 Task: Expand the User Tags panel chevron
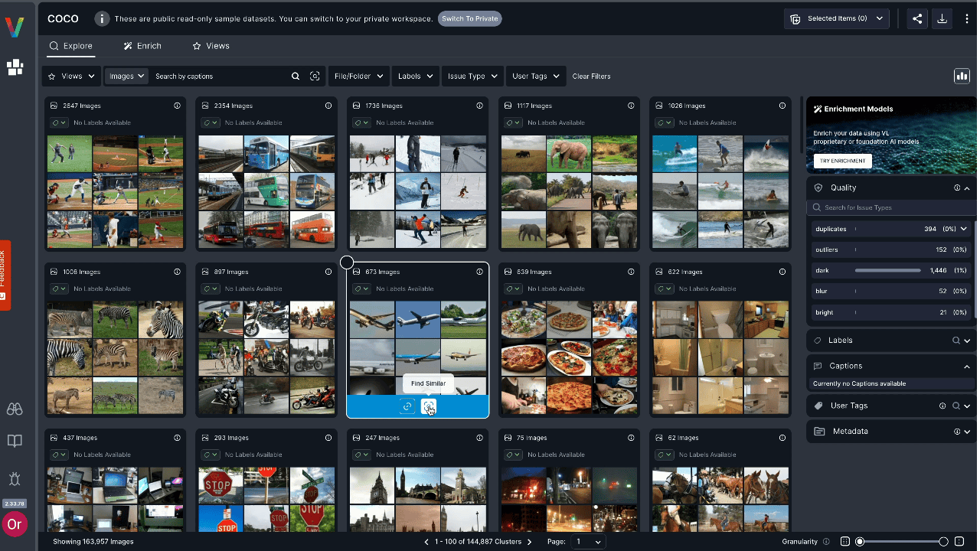pos(967,406)
